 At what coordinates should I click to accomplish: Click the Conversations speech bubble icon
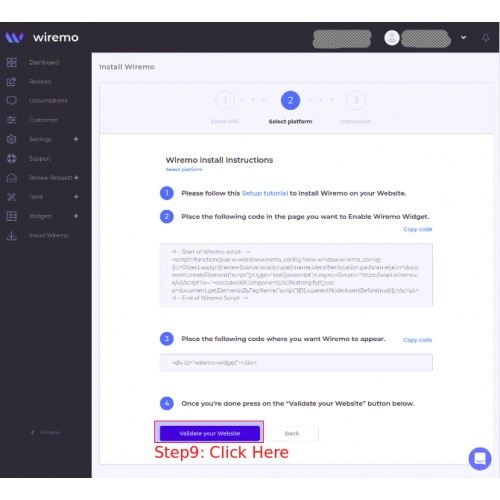pos(11,101)
